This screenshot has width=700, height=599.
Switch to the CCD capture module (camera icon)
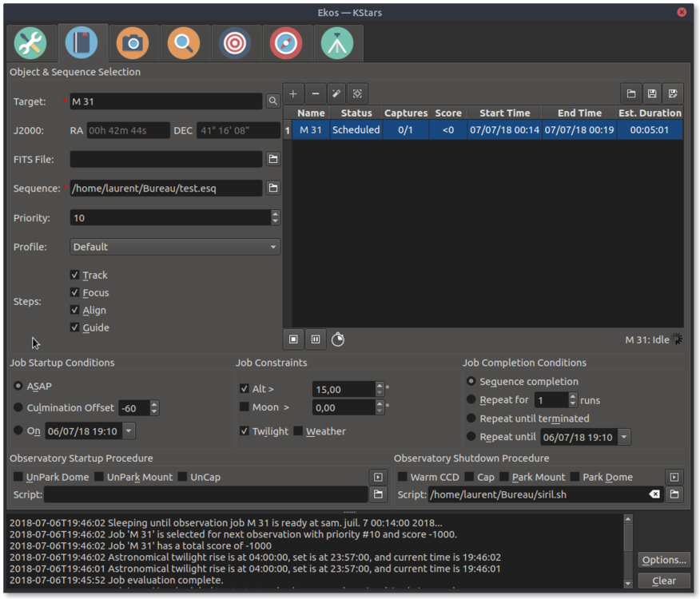click(x=133, y=43)
